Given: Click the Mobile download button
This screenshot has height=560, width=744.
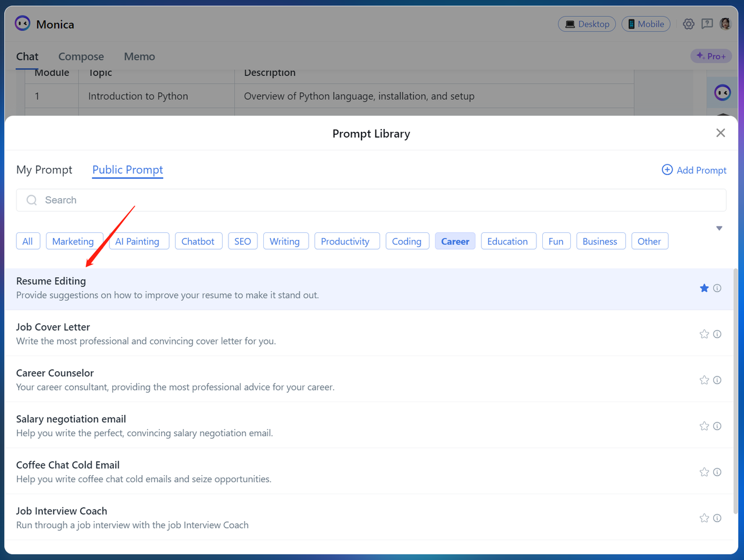Looking at the screenshot, I should click(646, 24).
